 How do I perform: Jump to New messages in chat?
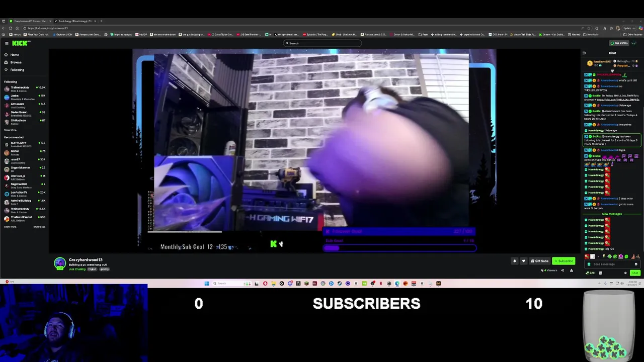(x=612, y=214)
